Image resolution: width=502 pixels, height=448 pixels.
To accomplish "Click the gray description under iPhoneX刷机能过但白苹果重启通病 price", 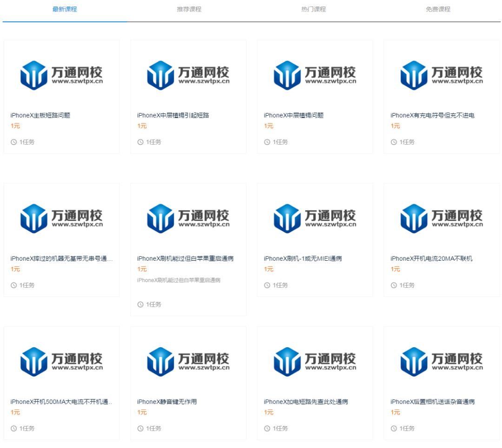I will 178,280.
